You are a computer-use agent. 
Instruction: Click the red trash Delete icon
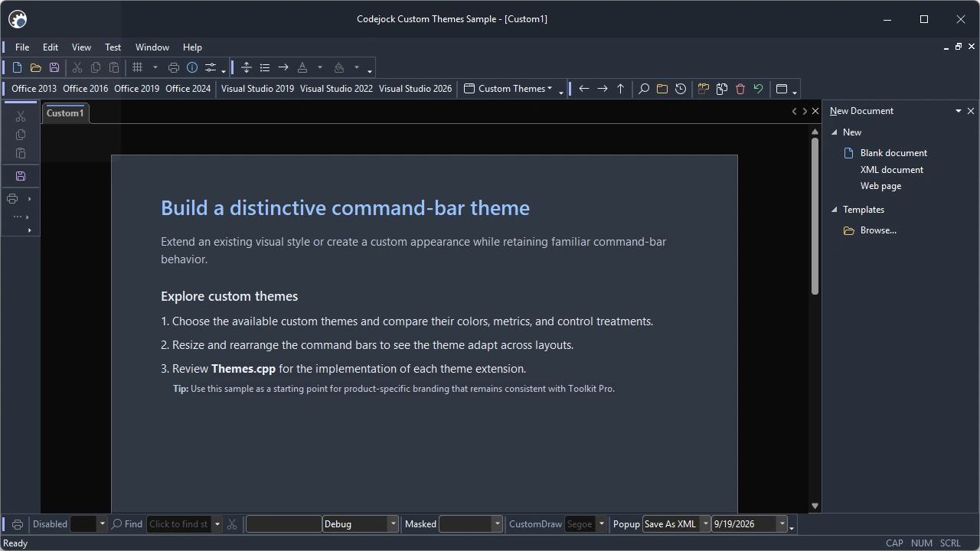pyautogui.click(x=740, y=89)
